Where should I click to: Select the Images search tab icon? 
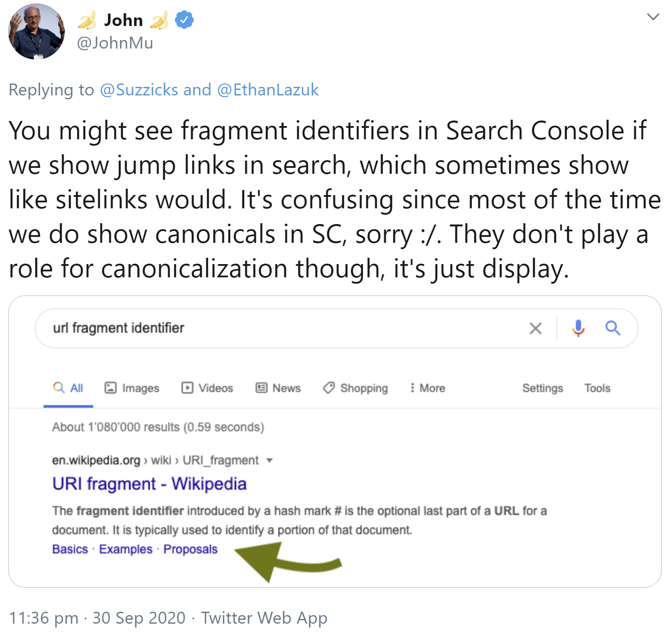(110, 388)
